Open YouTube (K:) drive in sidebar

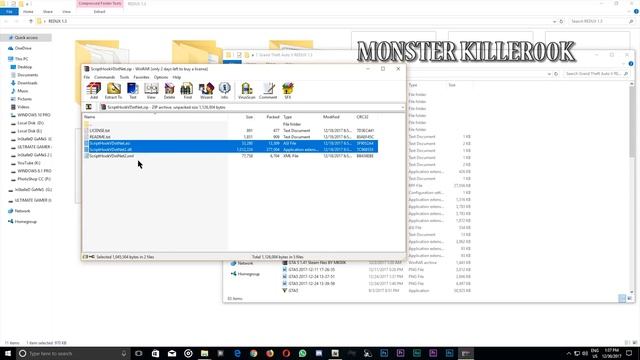coord(29,163)
